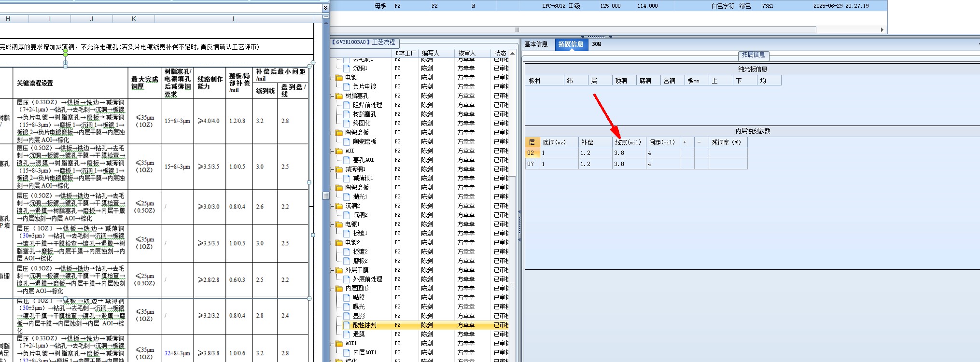
Task: Click the 曝光 document icon
Action: 347,306
